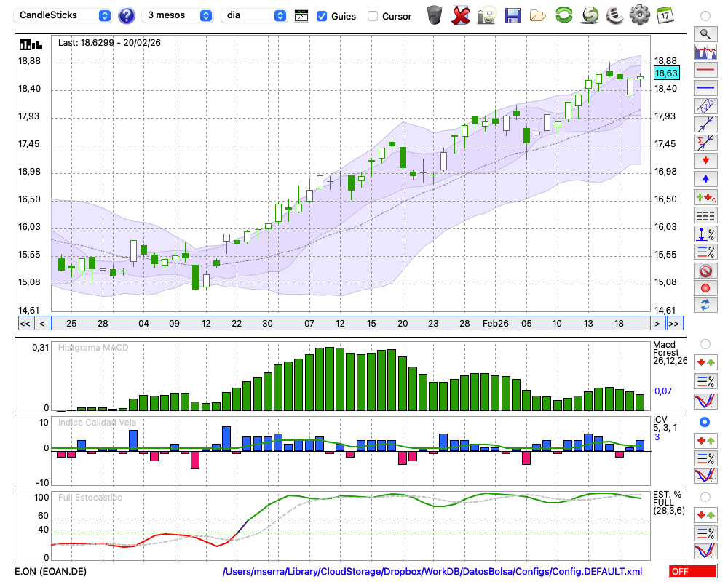Select the blue horizontal line tool
This screenshot has width=728, height=582.
pyautogui.click(x=705, y=88)
